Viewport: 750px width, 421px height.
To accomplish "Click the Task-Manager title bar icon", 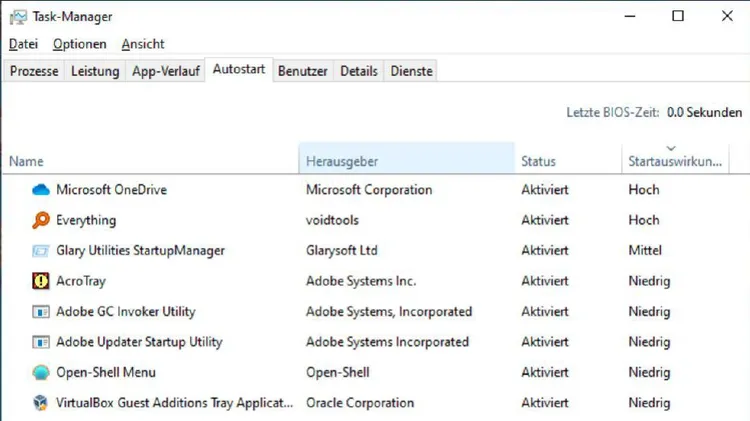I will coord(18,17).
